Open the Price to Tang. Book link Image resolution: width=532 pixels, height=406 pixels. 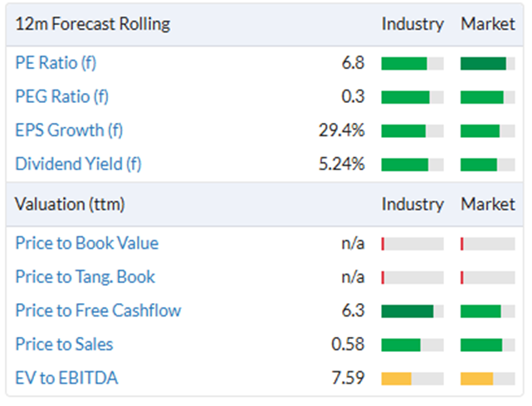tap(85, 277)
